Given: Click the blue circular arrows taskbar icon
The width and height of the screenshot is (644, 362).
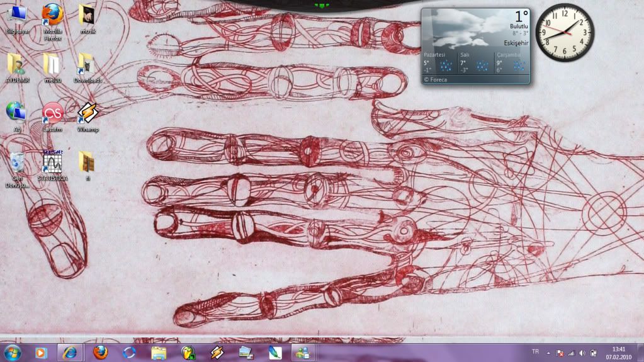Looking at the screenshot, I should point(130,353).
